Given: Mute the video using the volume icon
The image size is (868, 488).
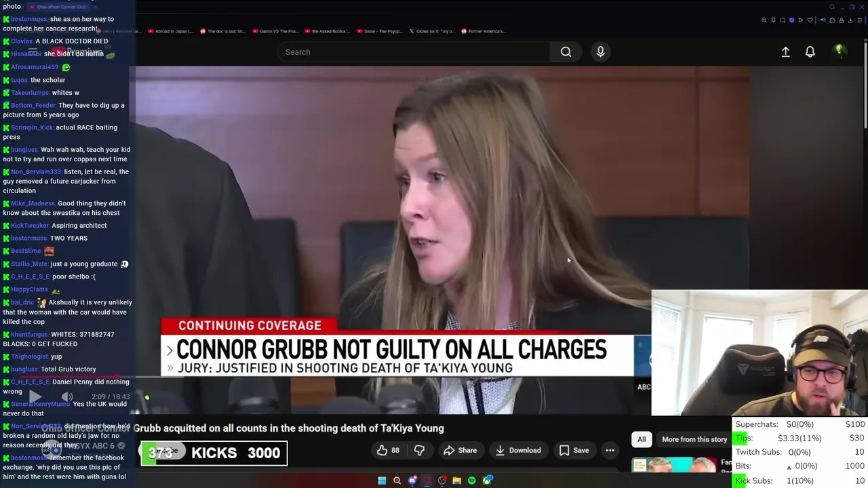Looking at the screenshot, I should tap(67, 396).
